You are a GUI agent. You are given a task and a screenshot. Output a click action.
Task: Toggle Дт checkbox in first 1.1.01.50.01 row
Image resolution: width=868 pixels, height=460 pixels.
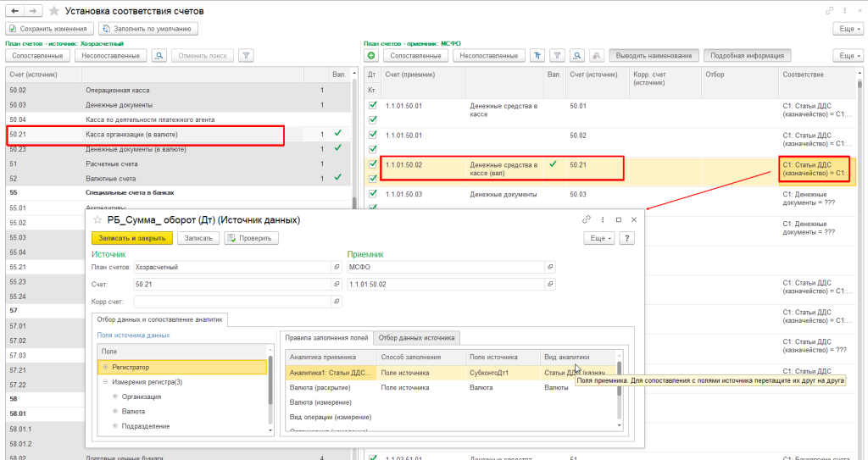tap(372, 106)
